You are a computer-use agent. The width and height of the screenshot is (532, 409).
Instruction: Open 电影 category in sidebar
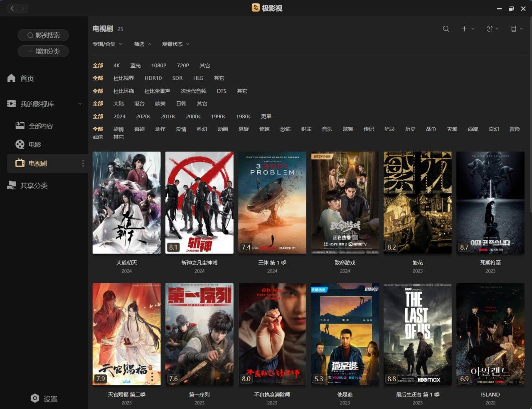35,144
